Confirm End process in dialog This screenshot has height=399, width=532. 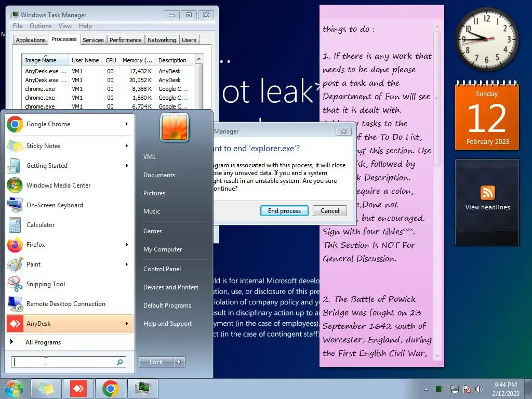click(284, 211)
